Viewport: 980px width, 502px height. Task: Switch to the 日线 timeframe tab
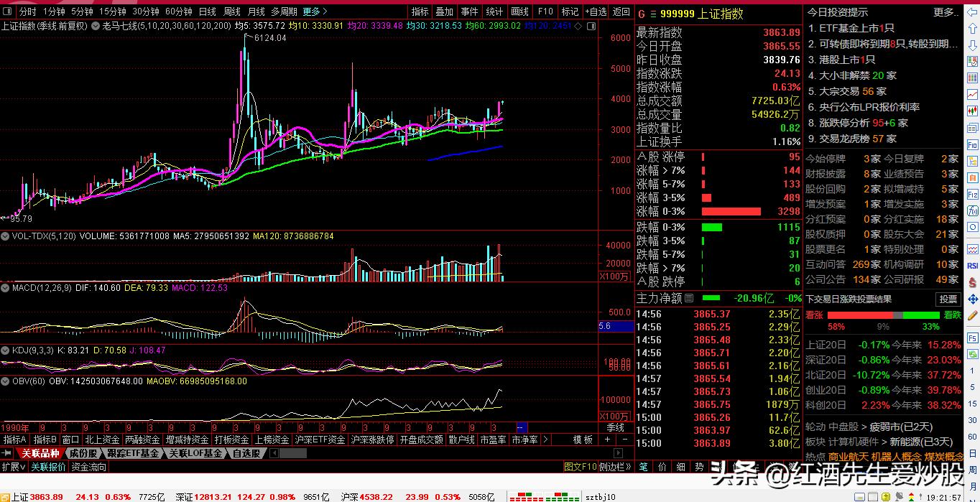(207, 11)
